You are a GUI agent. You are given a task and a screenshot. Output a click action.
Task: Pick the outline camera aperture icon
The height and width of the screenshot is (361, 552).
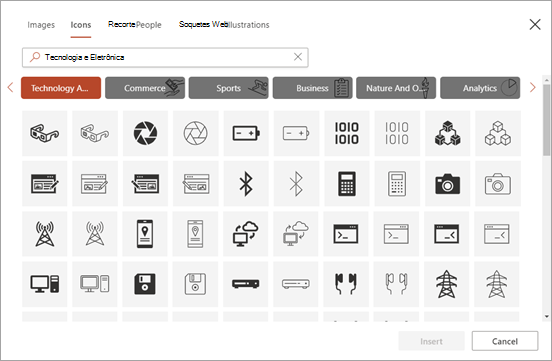click(x=195, y=133)
